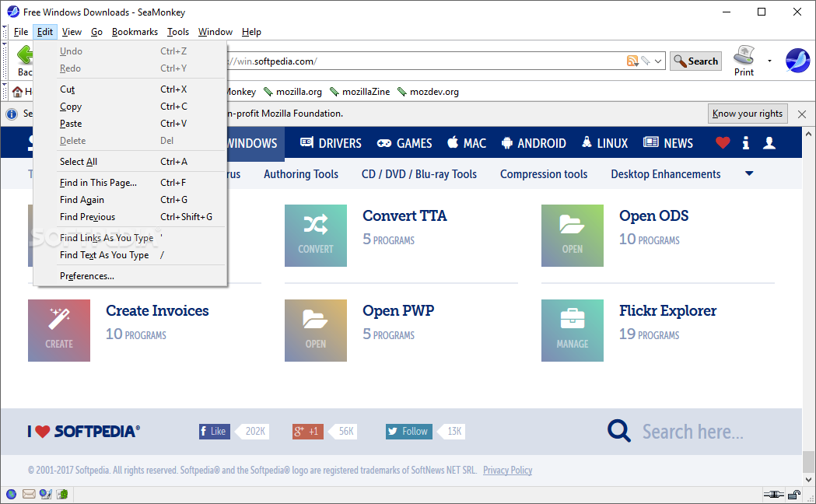
Task: Choose Find Previous menu entry
Action: (x=130, y=217)
